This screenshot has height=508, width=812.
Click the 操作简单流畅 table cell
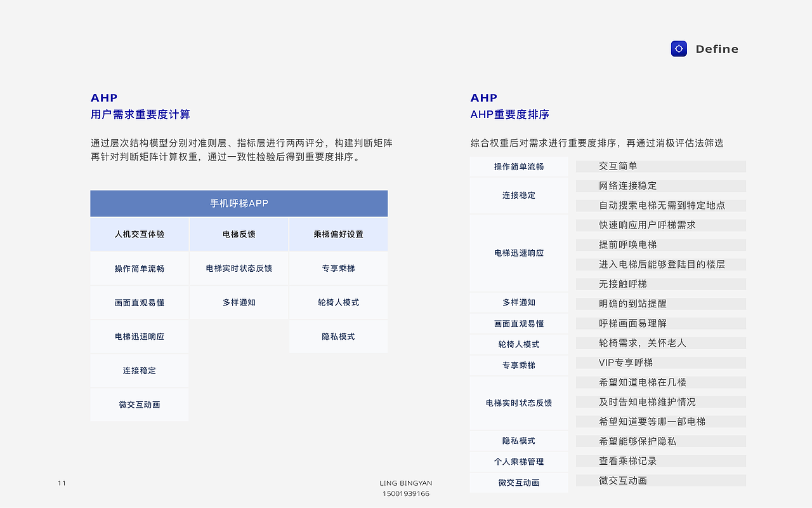(139, 268)
